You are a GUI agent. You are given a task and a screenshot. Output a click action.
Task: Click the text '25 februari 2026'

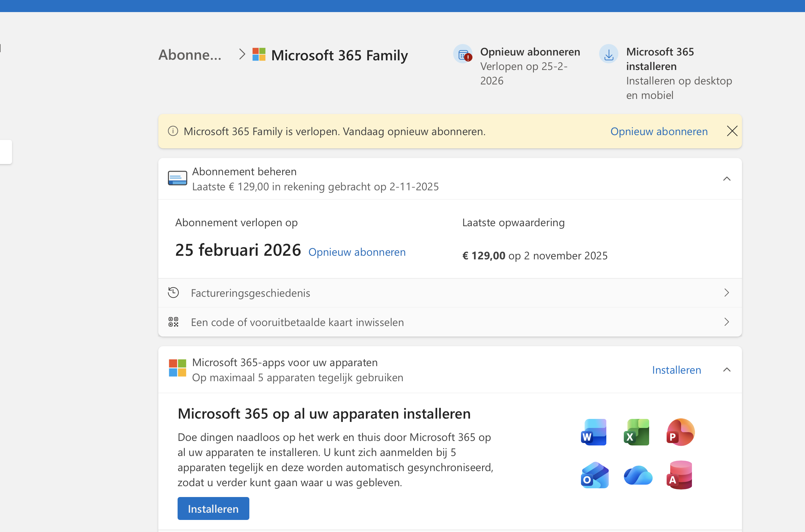pyautogui.click(x=238, y=250)
